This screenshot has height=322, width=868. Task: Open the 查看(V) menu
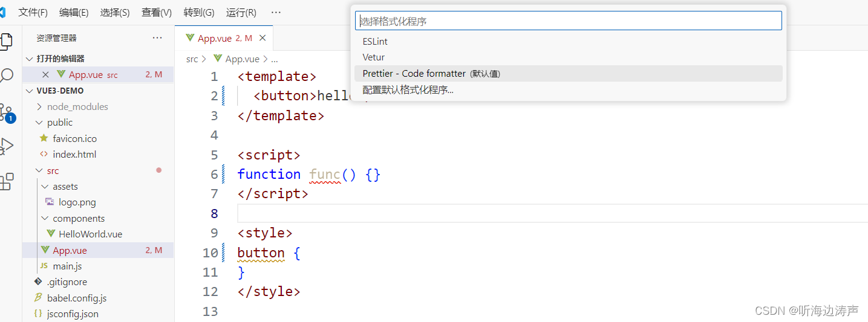157,12
